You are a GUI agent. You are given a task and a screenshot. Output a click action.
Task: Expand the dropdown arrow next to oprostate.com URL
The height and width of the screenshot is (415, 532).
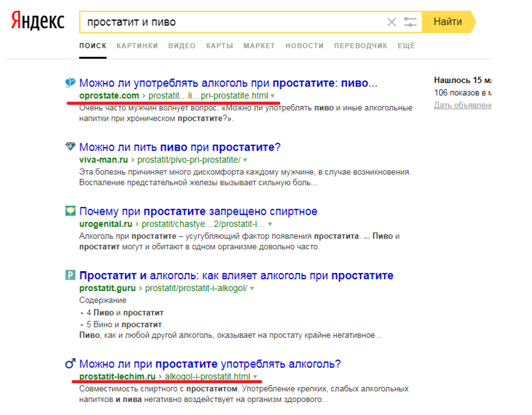273,96
